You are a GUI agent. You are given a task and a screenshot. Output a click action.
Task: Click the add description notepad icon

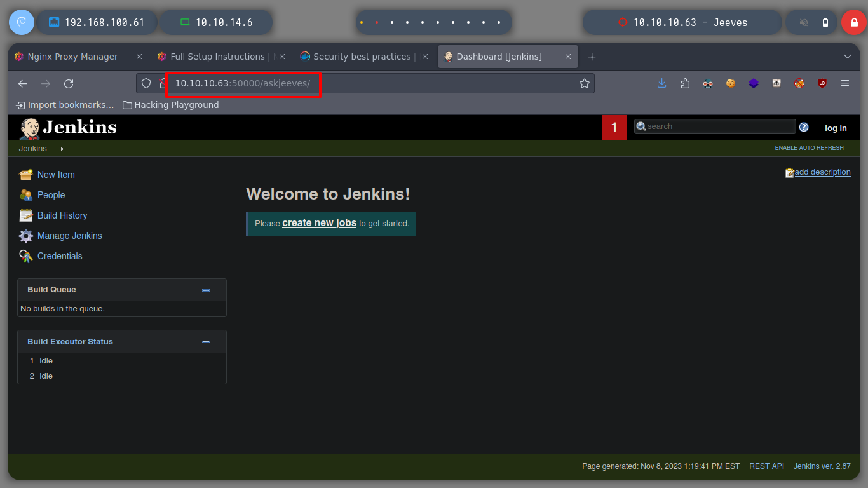790,173
